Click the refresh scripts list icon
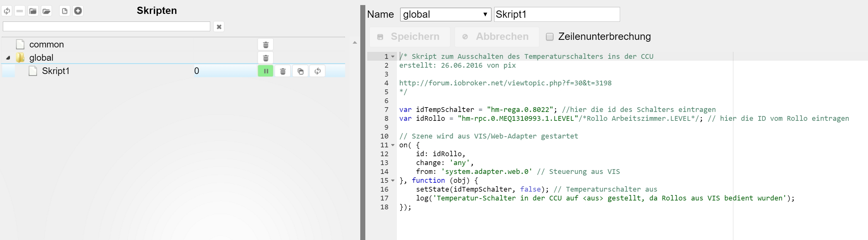Screen dimensions: 868x240 7,11
